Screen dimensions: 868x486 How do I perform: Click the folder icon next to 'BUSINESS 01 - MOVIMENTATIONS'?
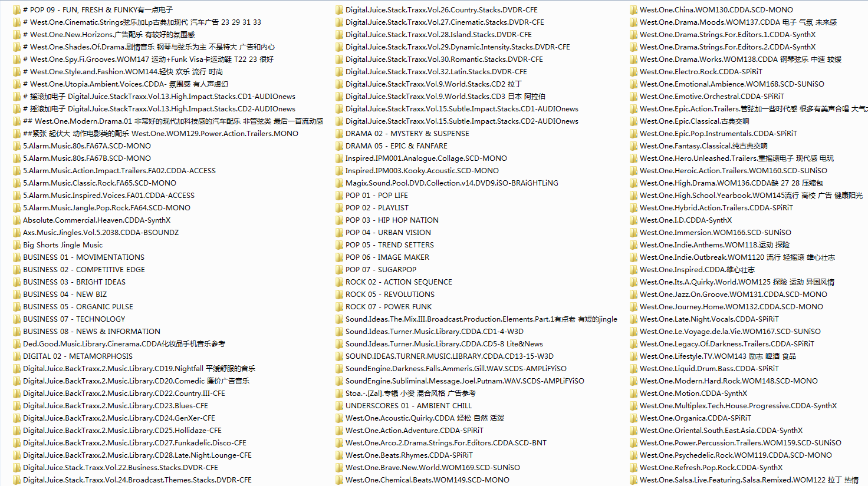[x=17, y=257]
